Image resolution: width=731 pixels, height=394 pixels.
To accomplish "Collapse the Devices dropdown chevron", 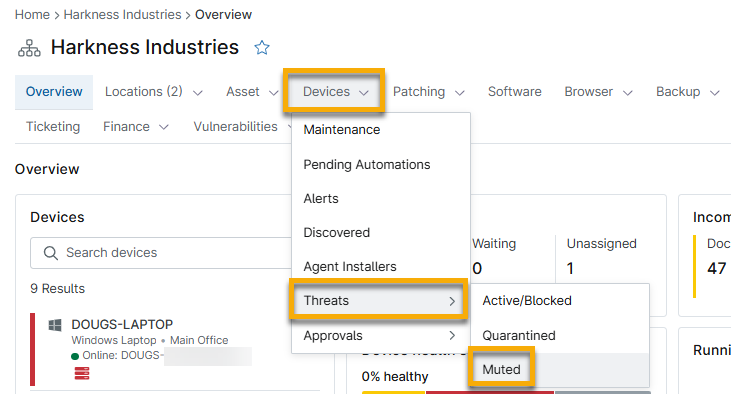I will point(364,93).
